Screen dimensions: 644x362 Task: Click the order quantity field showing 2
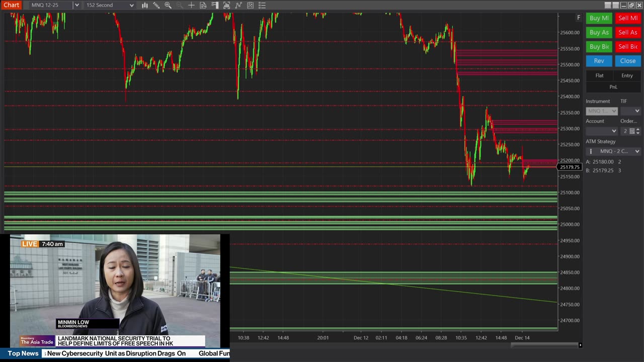[624, 131]
